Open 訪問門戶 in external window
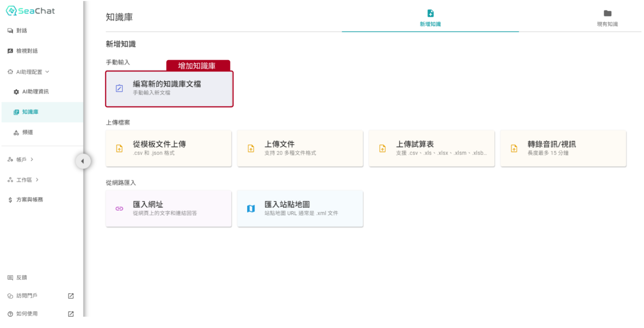644x328 pixels. click(71, 296)
